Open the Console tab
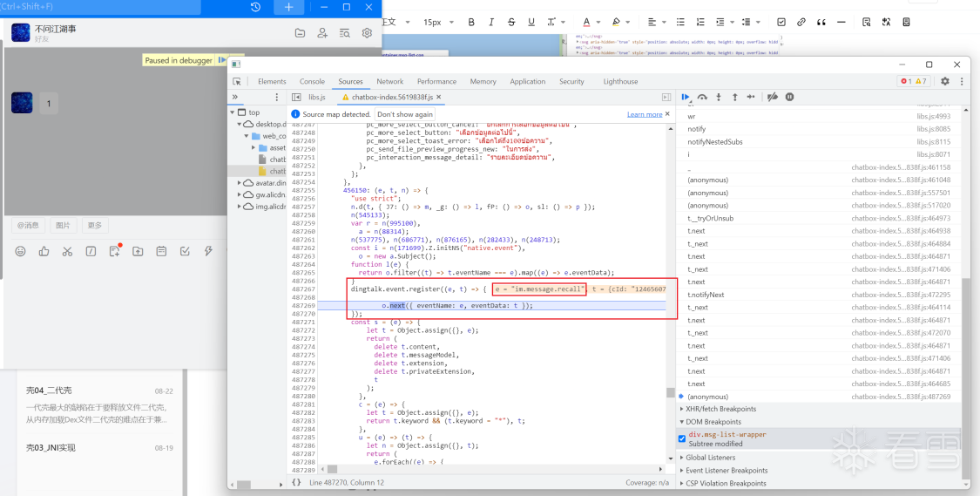The height and width of the screenshot is (496, 980). pyautogui.click(x=312, y=81)
